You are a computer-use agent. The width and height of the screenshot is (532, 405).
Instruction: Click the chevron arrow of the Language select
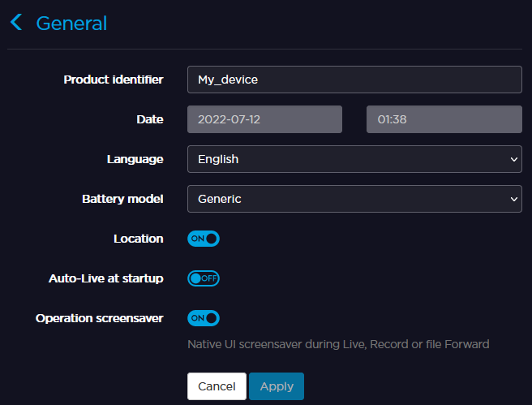tap(514, 159)
